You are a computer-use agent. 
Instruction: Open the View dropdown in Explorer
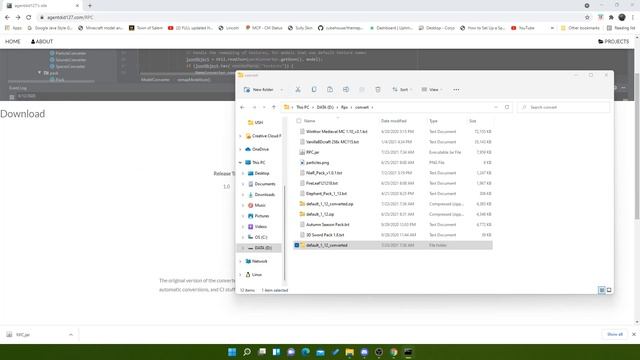432,89
